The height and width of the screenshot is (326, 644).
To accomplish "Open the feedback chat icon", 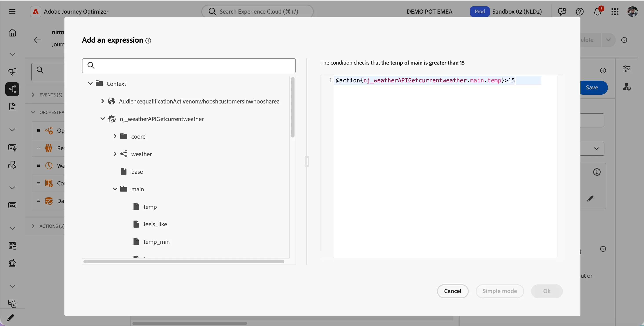I will click(562, 11).
